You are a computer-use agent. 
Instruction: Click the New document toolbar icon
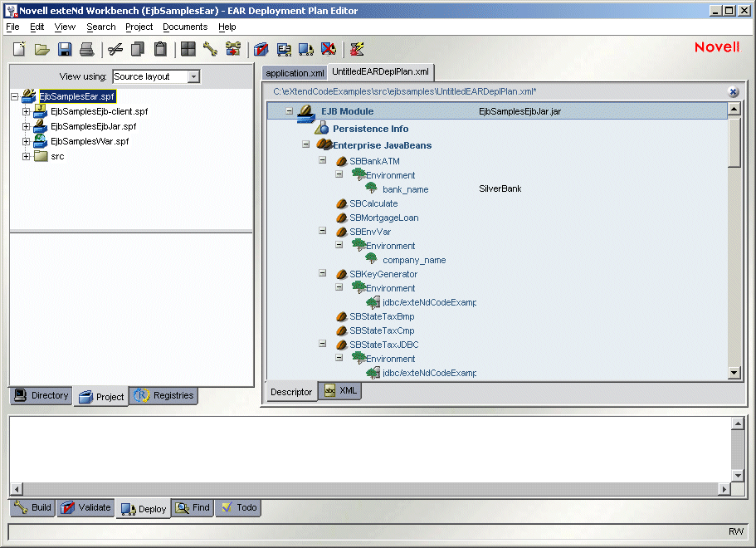(19, 49)
